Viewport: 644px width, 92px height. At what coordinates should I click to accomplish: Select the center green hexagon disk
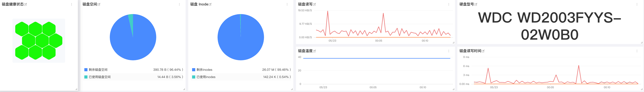tap(42, 41)
